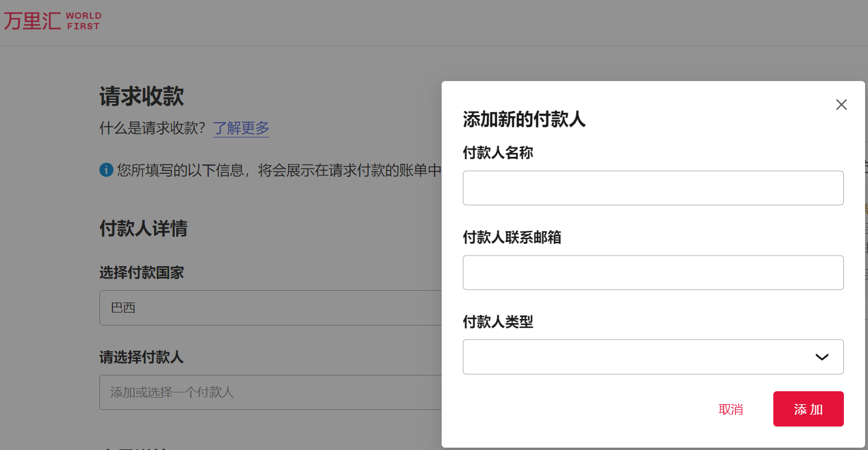Focus the 付款人联系邮箱 input field
868x450 pixels.
[653, 273]
